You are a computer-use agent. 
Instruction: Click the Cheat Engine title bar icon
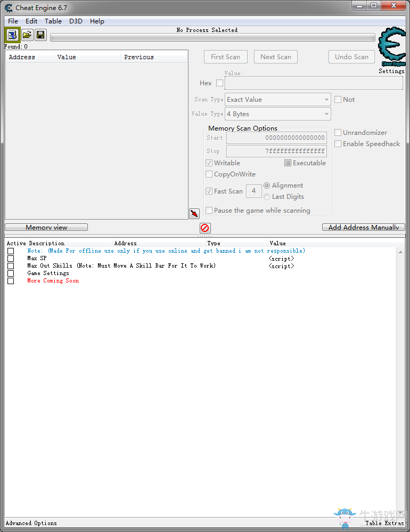pos(9,7)
